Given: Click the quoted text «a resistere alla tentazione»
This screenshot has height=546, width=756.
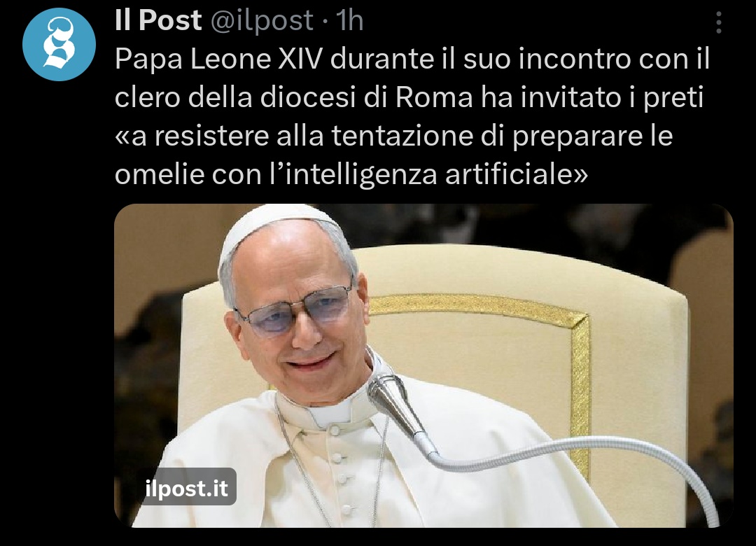Looking at the screenshot, I should coord(271,136).
